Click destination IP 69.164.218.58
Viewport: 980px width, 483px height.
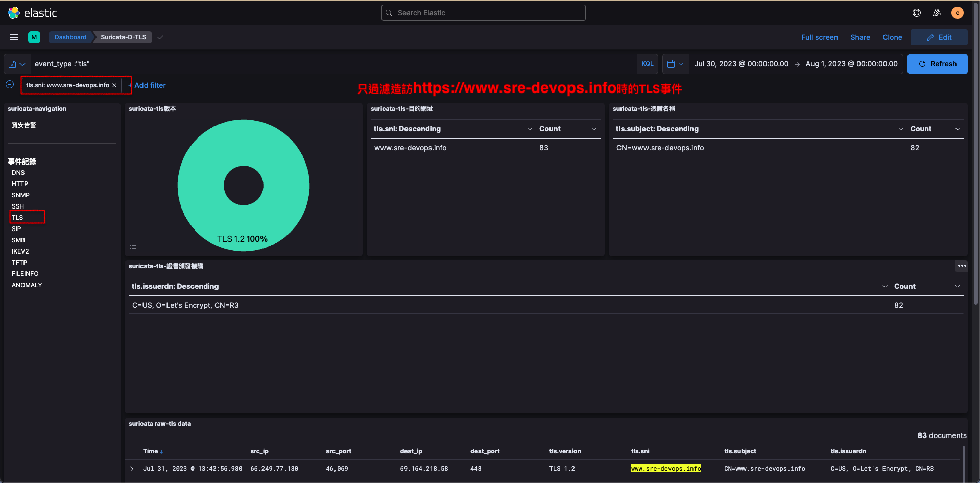(x=424, y=469)
